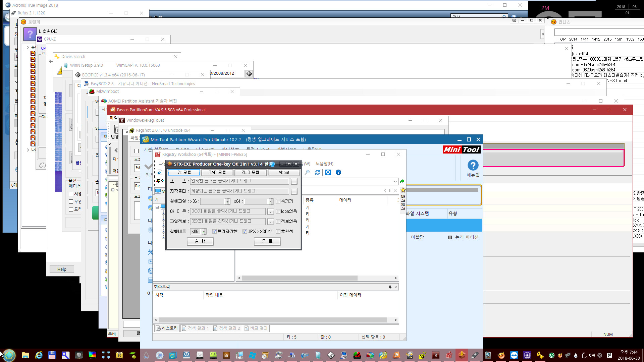Click the search magnifier icon in Registry Workshop toolbar
This screenshot has width=644, height=362.
click(307, 172)
